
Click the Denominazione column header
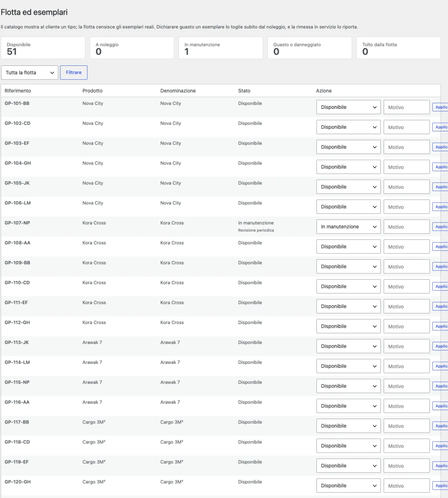[x=178, y=91]
